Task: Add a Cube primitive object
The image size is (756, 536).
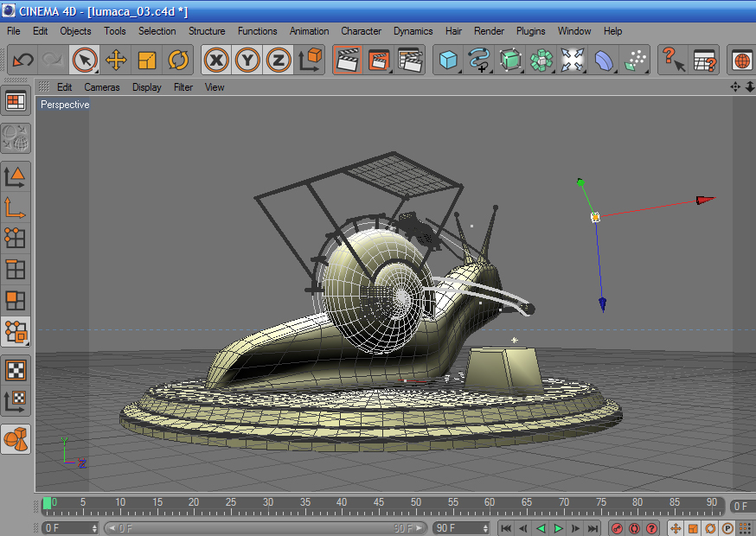Action: (x=447, y=61)
